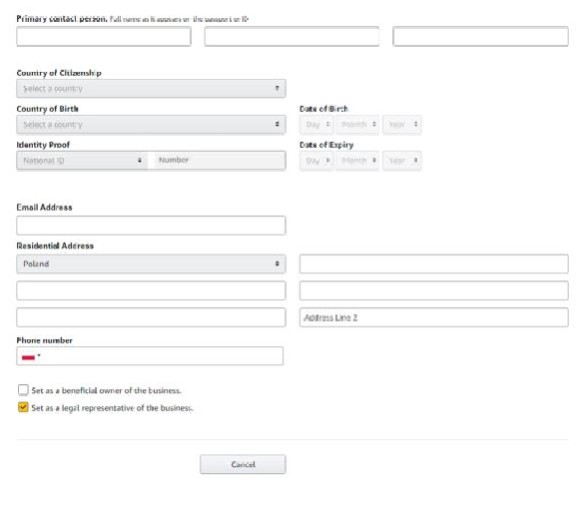The width and height of the screenshot is (576, 514).
Task: Open Country of Citizenship dropdown
Action: tap(151, 89)
